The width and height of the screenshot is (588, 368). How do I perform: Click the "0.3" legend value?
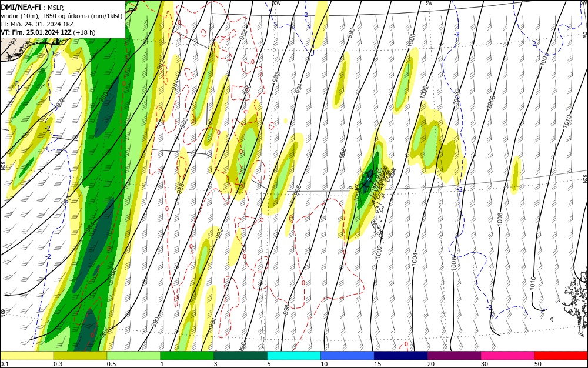click(58, 364)
